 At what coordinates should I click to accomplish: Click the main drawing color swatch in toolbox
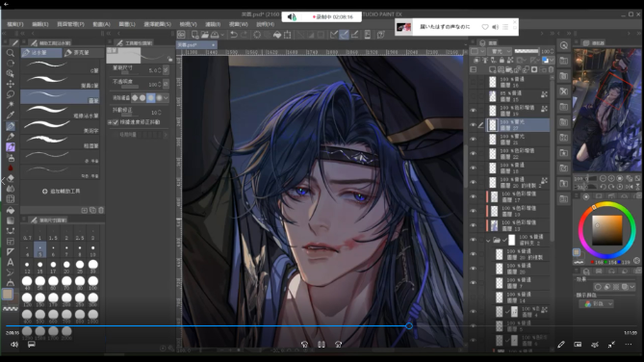8,294
